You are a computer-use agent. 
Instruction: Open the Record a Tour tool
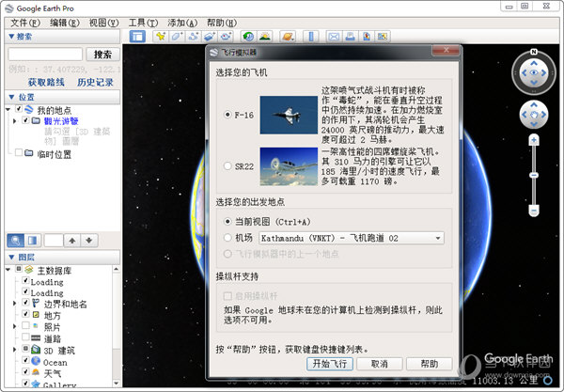226,37
